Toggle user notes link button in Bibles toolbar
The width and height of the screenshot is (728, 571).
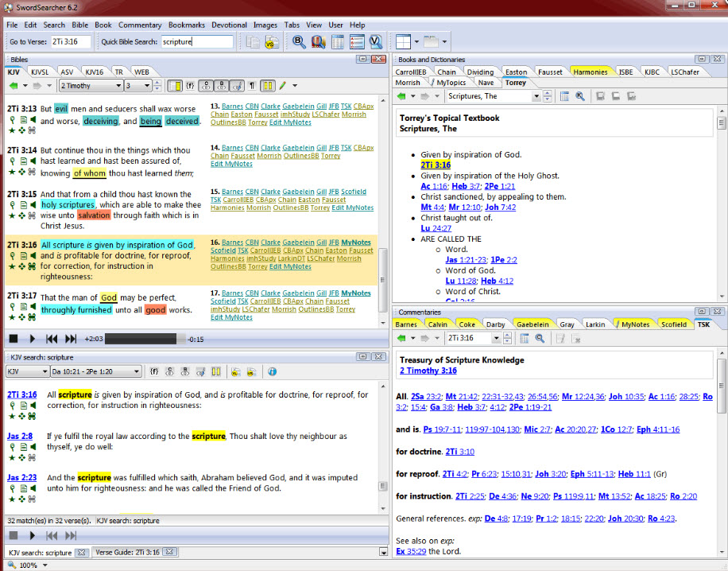238,85
